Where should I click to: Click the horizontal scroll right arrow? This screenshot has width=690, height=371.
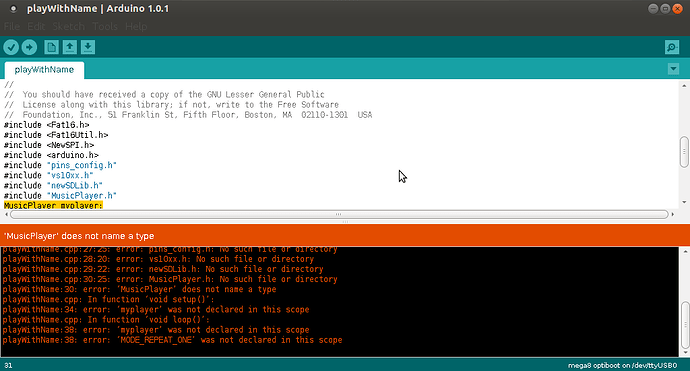coord(672,214)
